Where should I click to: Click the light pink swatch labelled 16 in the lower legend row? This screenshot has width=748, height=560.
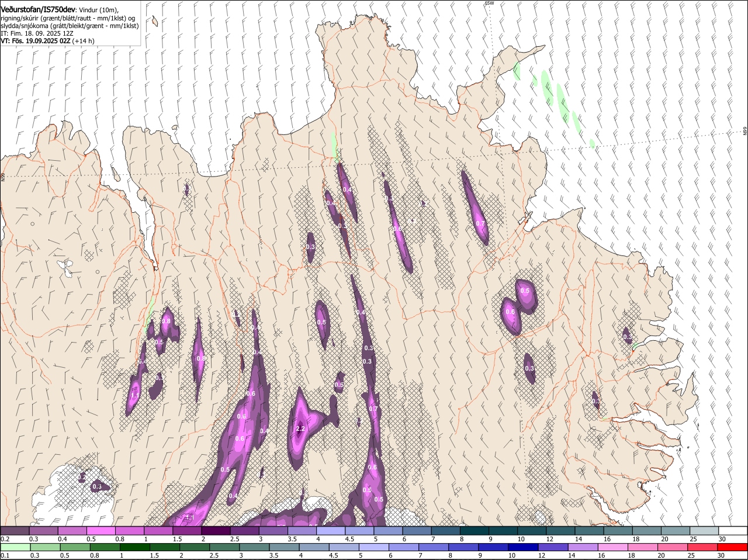point(613,548)
